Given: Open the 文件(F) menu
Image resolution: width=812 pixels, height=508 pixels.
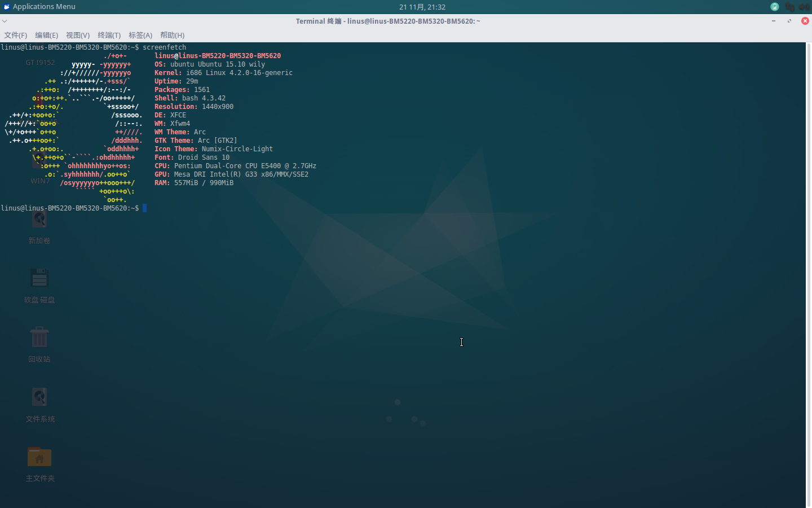Looking at the screenshot, I should pyautogui.click(x=16, y=35).
